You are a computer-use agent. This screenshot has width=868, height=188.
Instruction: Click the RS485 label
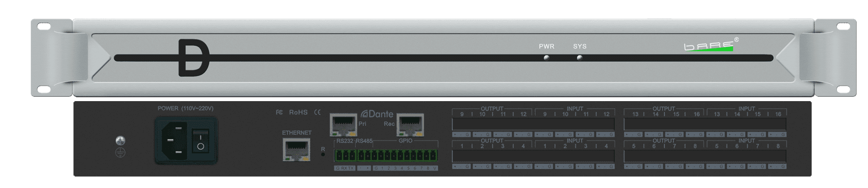(364, 141)
